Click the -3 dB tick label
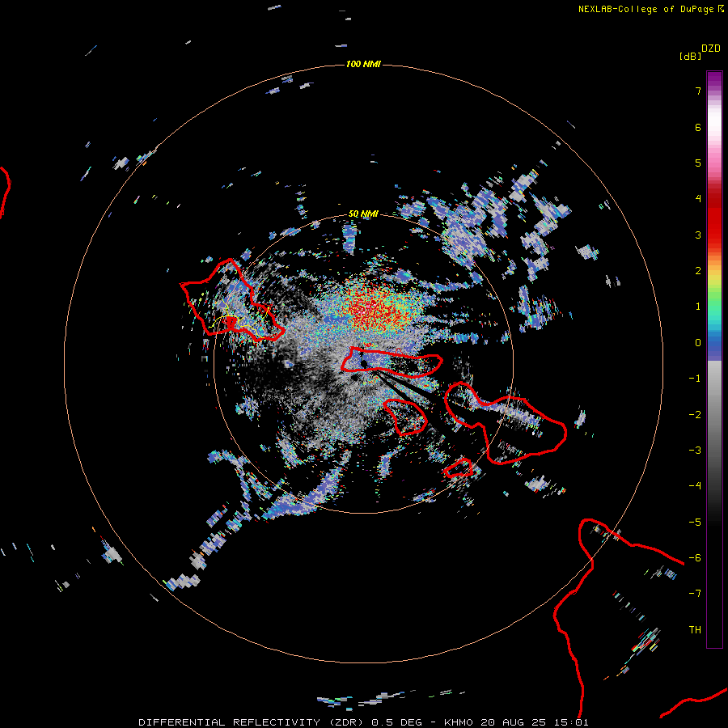The height and width of the screenshot is (728, 728). [695, 451]
